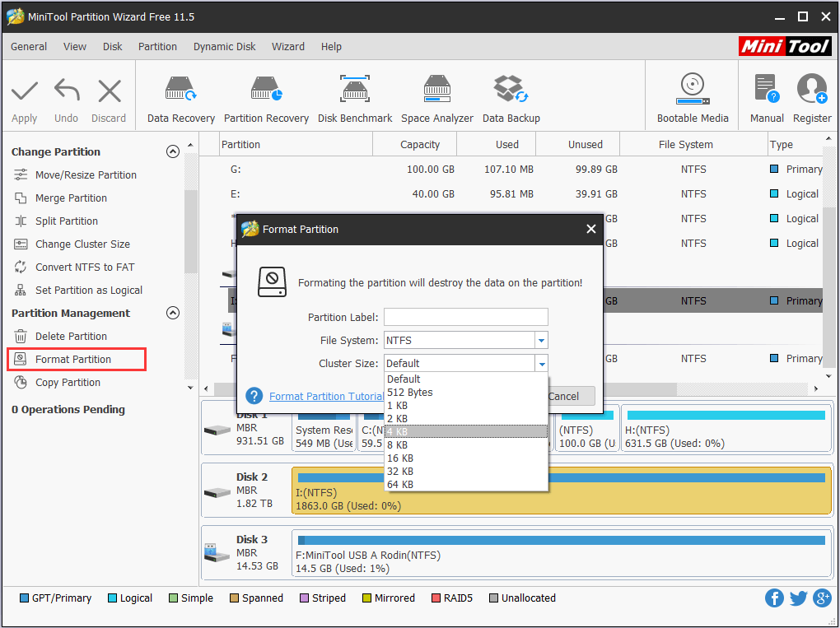Click the Bootable Media icon
The image size is (840, 628).
693,89
